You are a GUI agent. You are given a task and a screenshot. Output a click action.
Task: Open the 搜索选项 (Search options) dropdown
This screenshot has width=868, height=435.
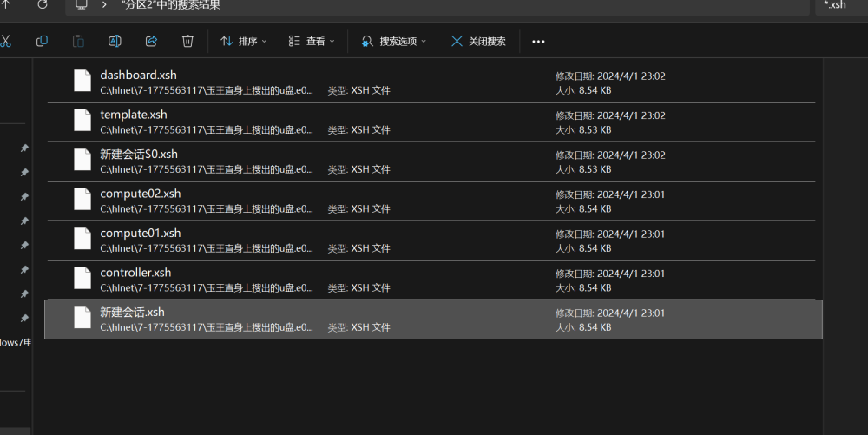coord(394,41)
